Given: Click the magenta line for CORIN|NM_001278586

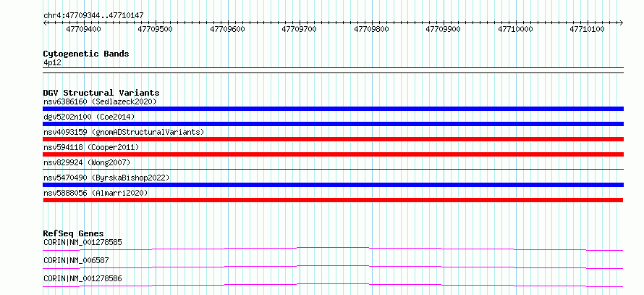Looking at the screenshot, I should 333,285.
